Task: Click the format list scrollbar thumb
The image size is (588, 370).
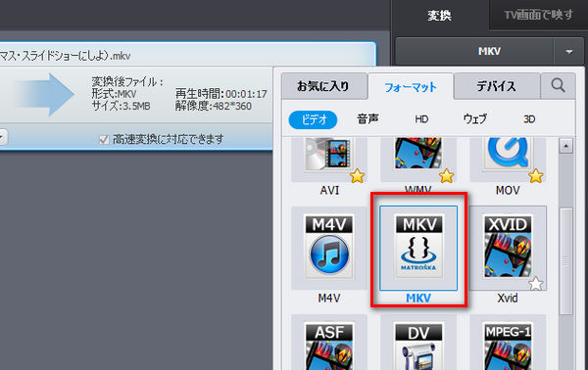Action: (x=565, y=261)
